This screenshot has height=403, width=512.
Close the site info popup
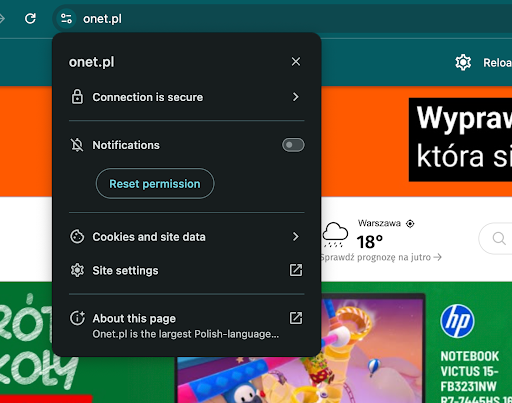click(x=296, y=62)
